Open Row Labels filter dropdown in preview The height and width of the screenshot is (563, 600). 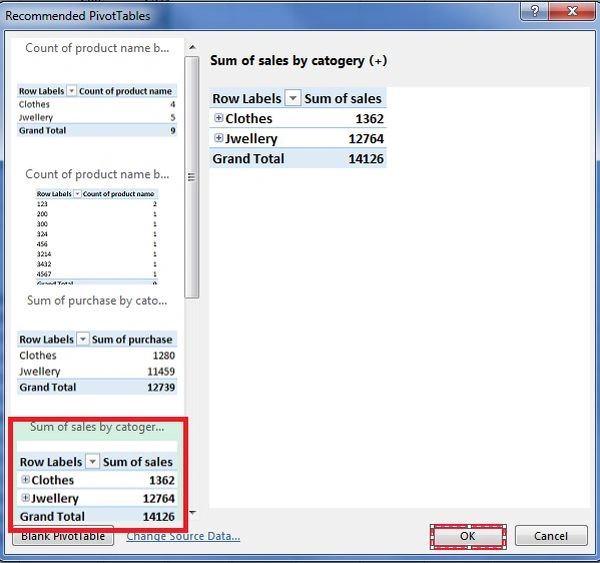point(293,98)
